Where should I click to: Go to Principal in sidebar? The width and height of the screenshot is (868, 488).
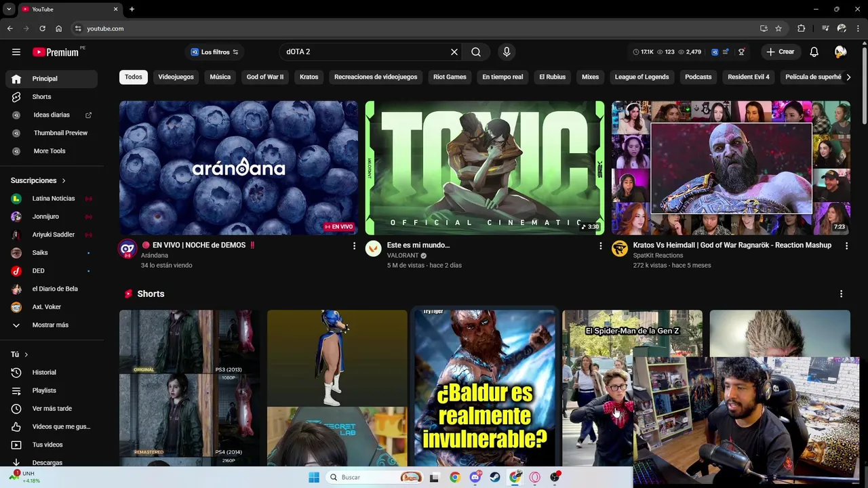(x=52, y=79)
